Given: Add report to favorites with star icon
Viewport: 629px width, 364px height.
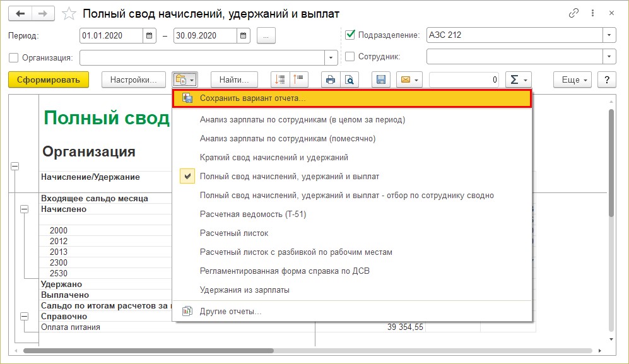Looking at the screenshot, I should tap(69, 14).
